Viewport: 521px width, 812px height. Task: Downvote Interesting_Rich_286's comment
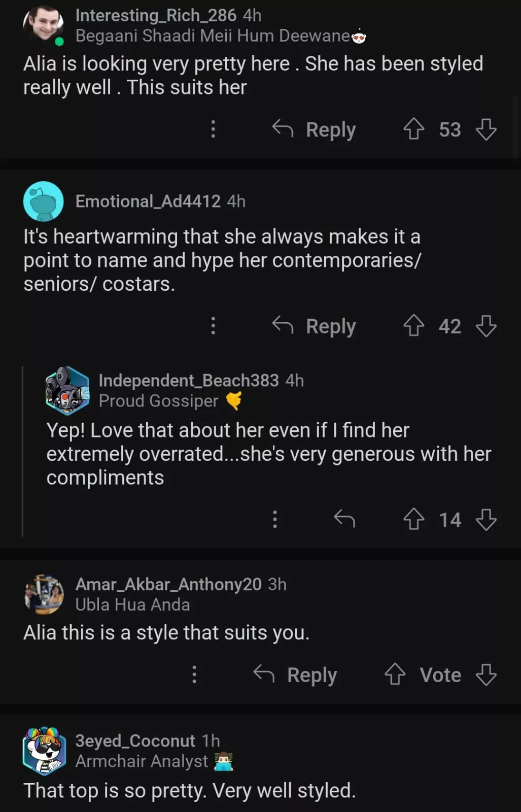point(486,129)
